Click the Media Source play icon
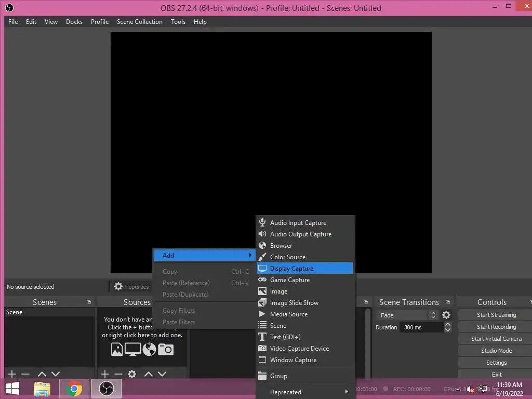 (262, 314)
